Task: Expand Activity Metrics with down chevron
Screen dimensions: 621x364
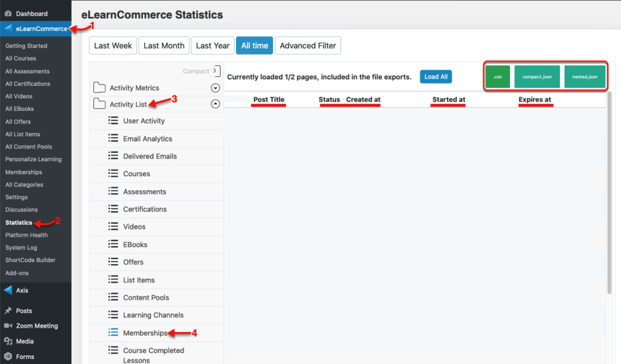Action: point(215,88)
